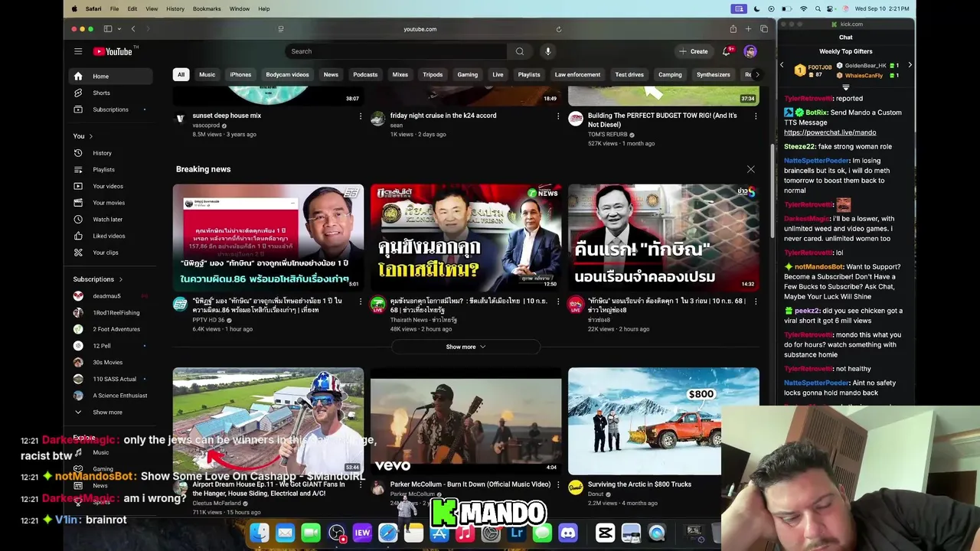Click Safari address bar youtube.com

(420, 29)
